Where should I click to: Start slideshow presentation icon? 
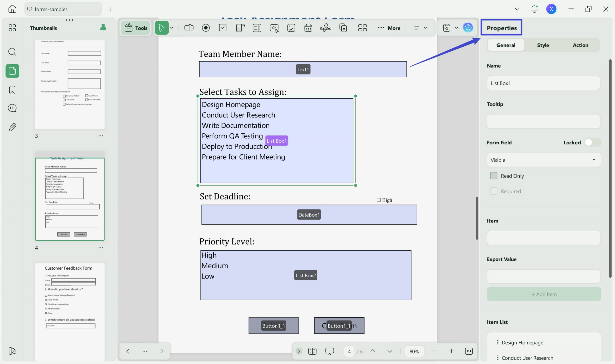click(x=330, y=351)
